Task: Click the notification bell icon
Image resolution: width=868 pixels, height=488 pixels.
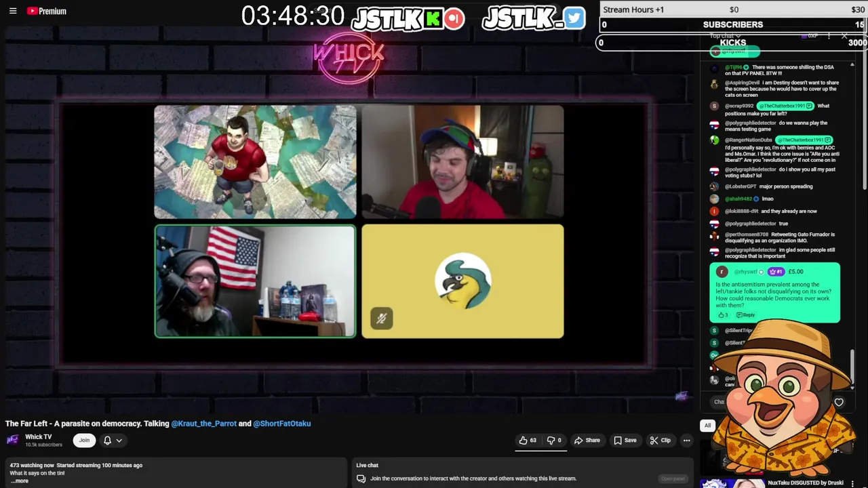Action: [x=107, y=441]
